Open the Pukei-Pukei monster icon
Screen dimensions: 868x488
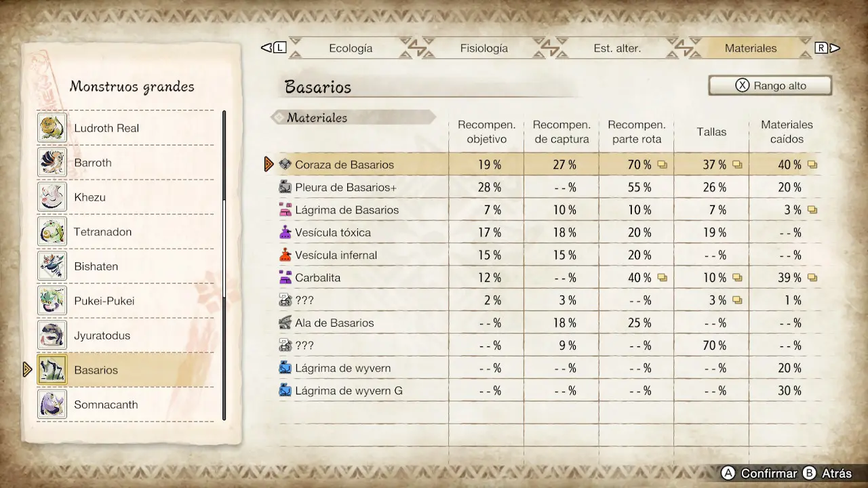[52, 301]
